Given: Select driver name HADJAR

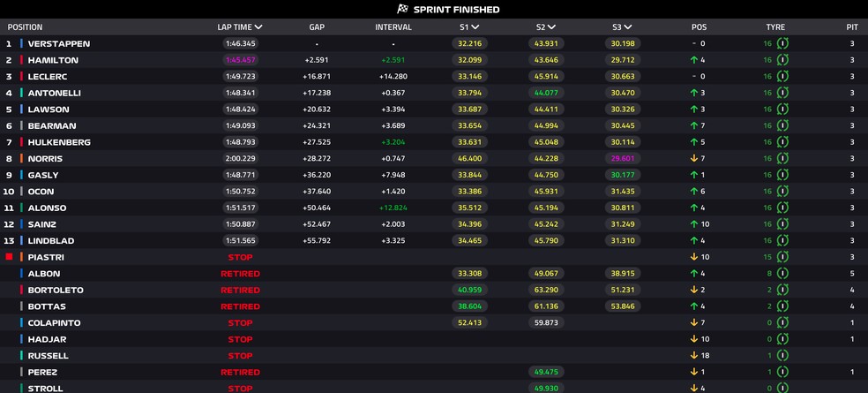Looking at the screenshot, I should tap(47, 339).
